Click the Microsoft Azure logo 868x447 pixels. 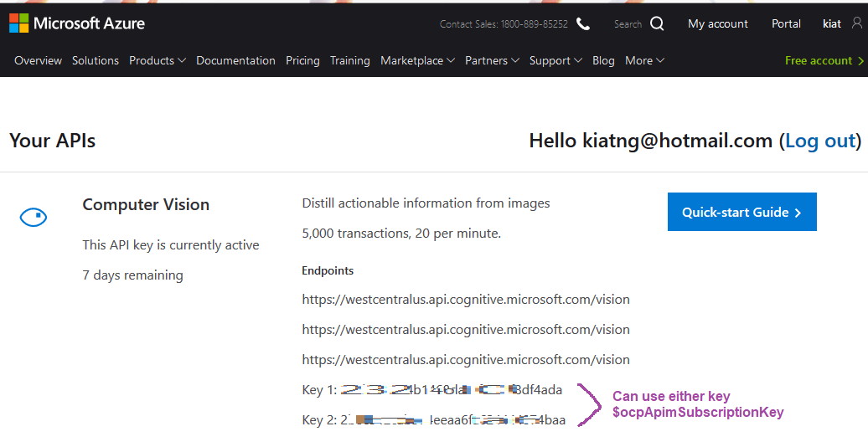tap(77, 23)
